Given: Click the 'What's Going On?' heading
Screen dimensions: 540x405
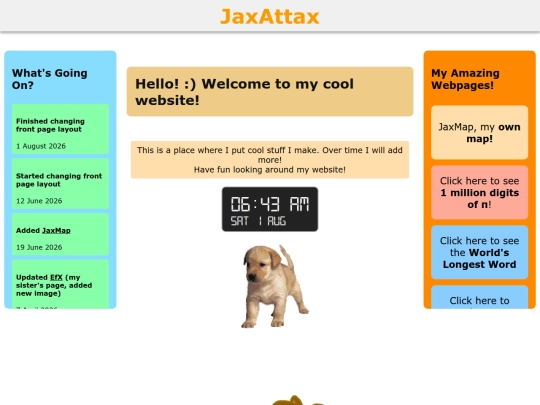Looking at the screenshot, I should tap(50, 79).
